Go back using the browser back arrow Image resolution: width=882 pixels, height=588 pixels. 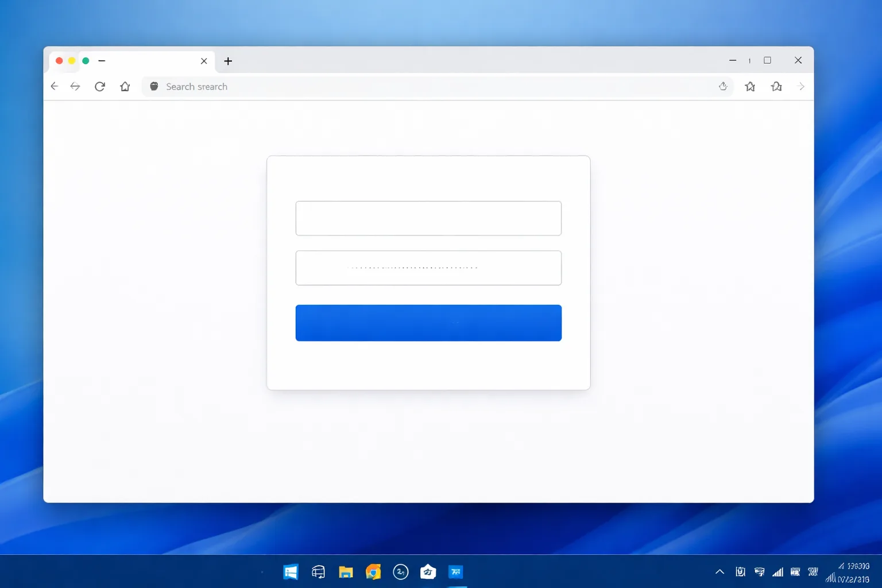point(55,86)
